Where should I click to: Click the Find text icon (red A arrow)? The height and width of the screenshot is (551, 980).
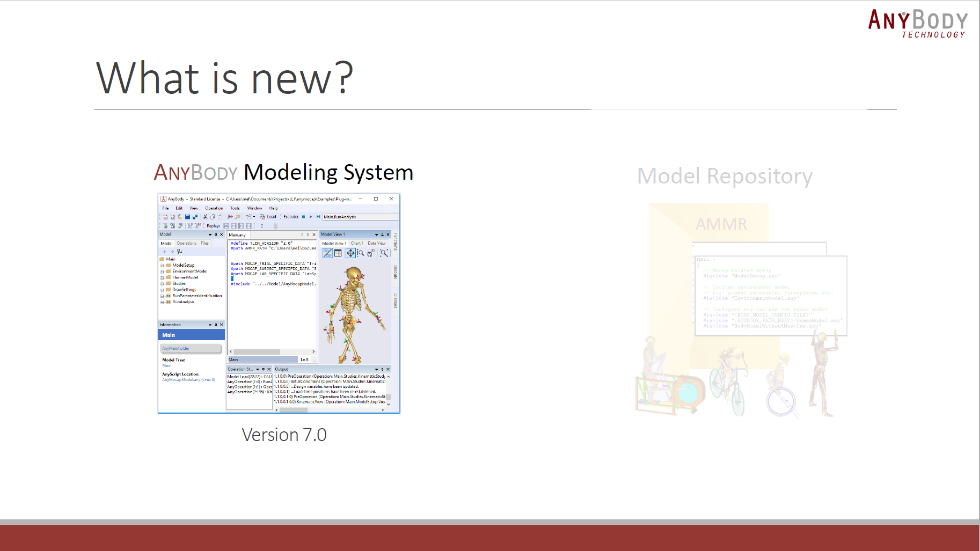tap(230, 217)
